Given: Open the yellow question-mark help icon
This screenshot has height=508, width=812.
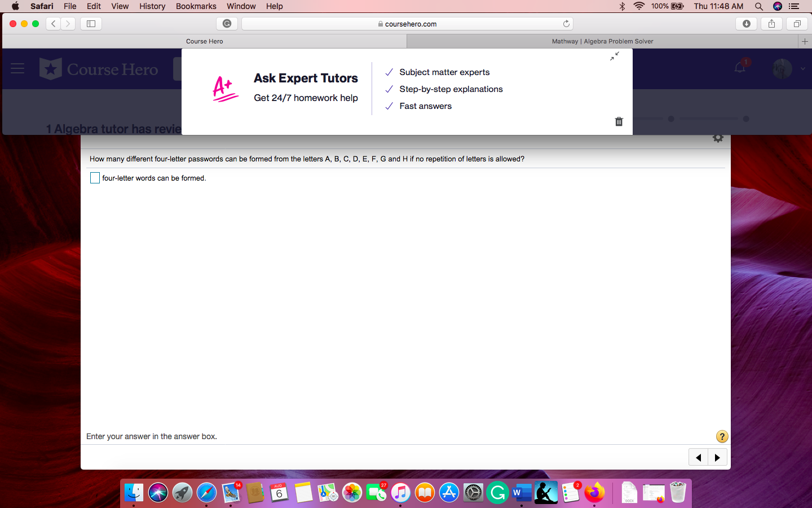Looking at the screenshot, I should 722,436.
